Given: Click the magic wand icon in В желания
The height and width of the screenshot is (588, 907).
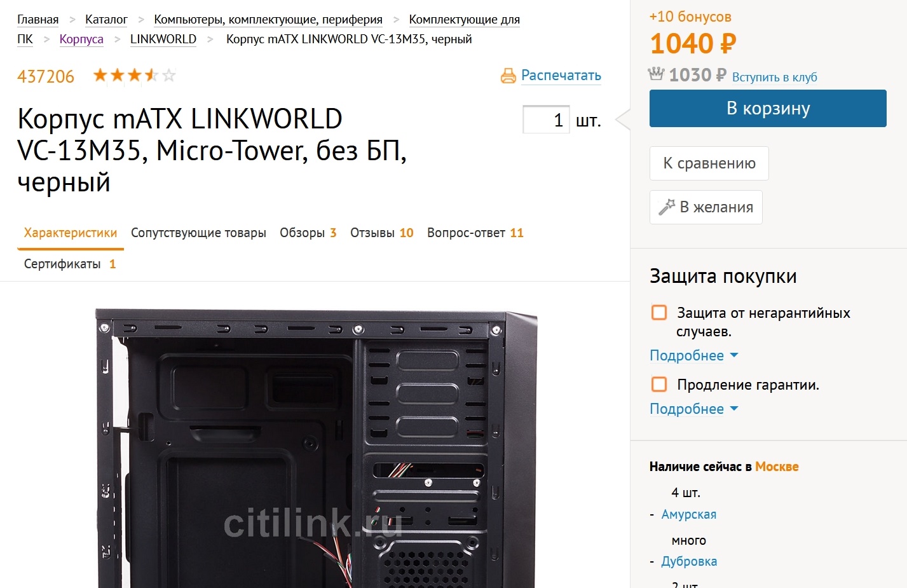Looking at the screenshot, I should coord(667,207).
